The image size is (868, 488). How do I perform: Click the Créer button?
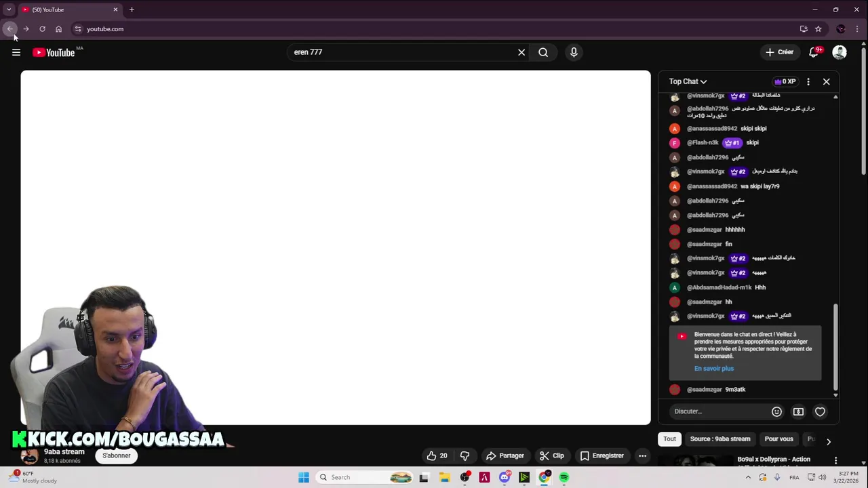pos(779,52)
